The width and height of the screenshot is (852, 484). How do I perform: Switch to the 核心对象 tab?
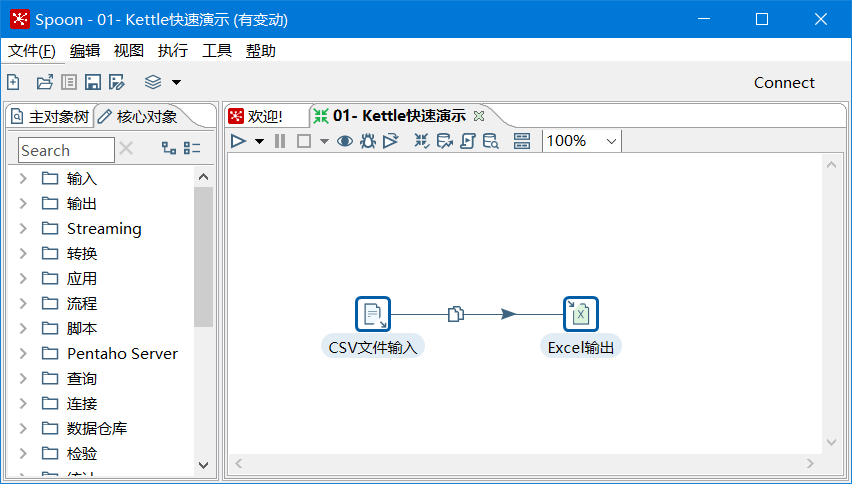click(x=139, y=116)
